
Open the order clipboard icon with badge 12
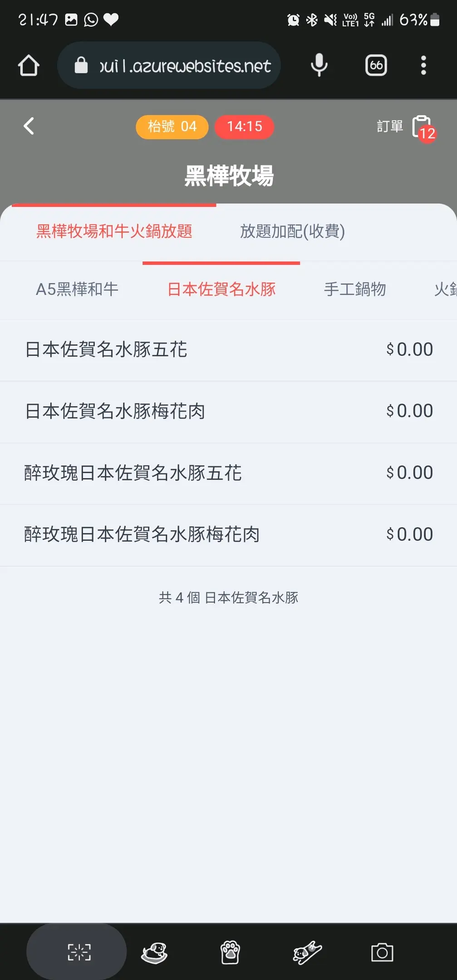point(422,127)
